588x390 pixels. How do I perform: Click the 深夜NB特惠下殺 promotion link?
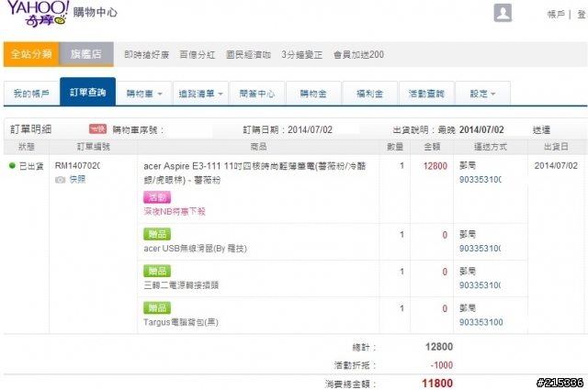175,212
